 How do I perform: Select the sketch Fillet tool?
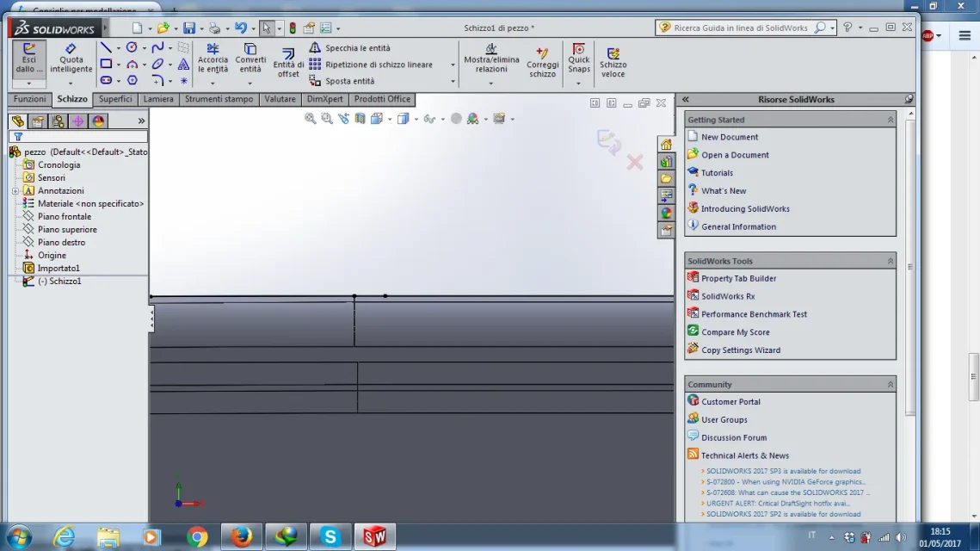157,80
